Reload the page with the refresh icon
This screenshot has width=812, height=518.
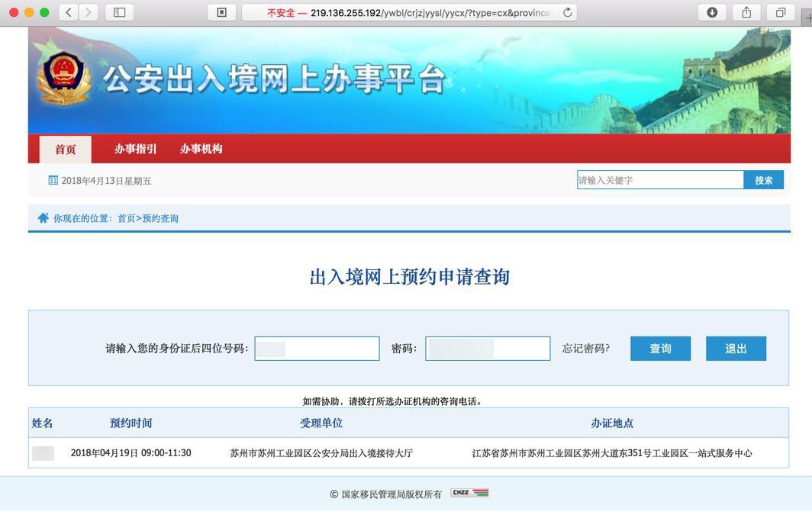(568, 12)
